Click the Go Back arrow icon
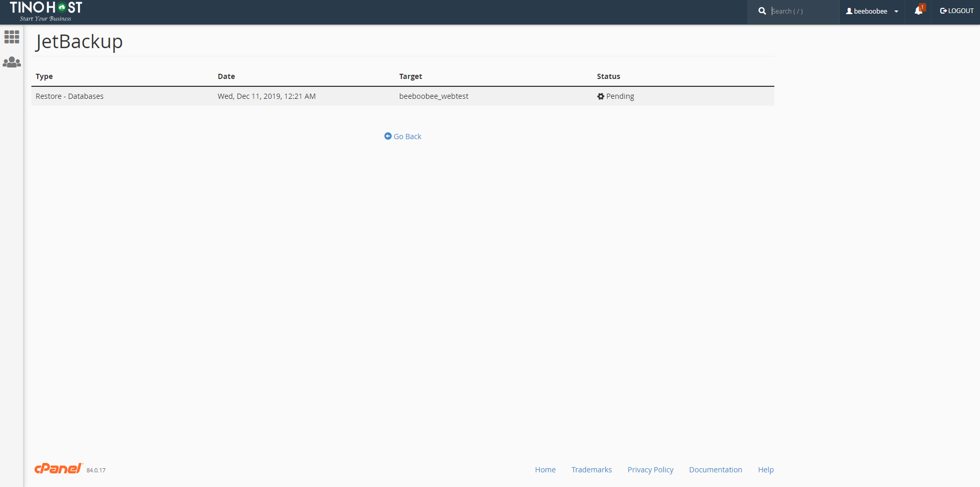Image resolution: width=980 pixels, height=487 pixels. (388, 136)
